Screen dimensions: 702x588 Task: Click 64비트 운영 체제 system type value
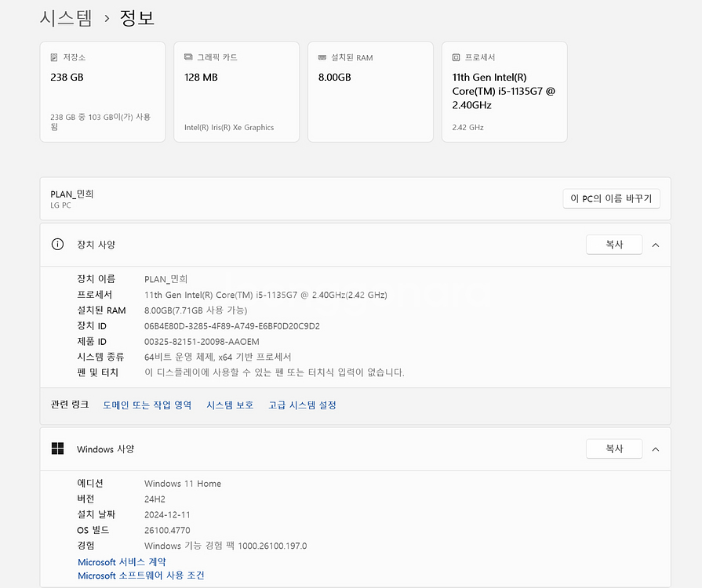tap(217, 357)
